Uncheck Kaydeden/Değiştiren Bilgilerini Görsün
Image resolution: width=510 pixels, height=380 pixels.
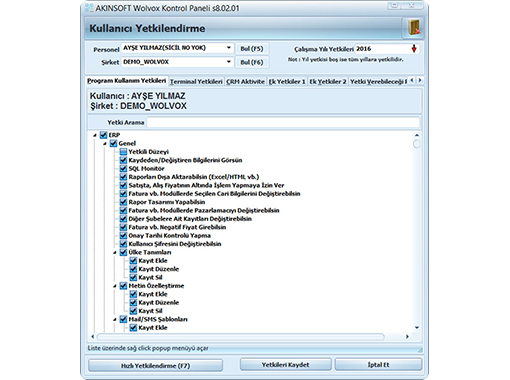pyautogui.click(x=123, y=160)
